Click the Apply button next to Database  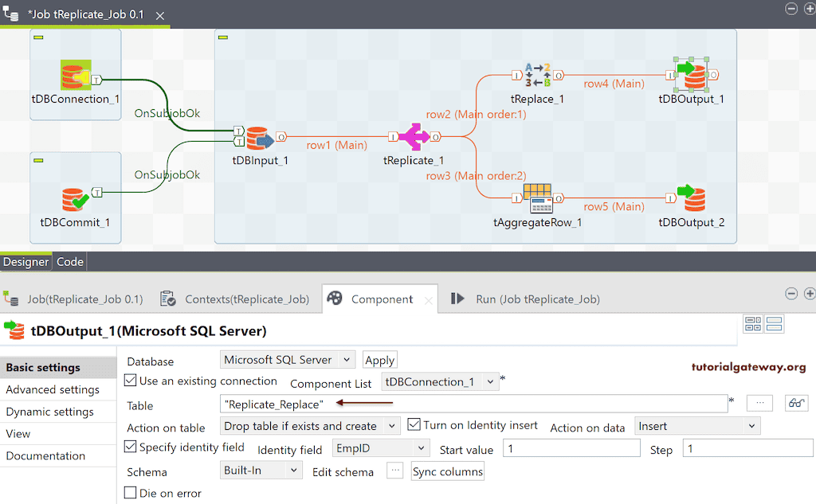point(379,360)
